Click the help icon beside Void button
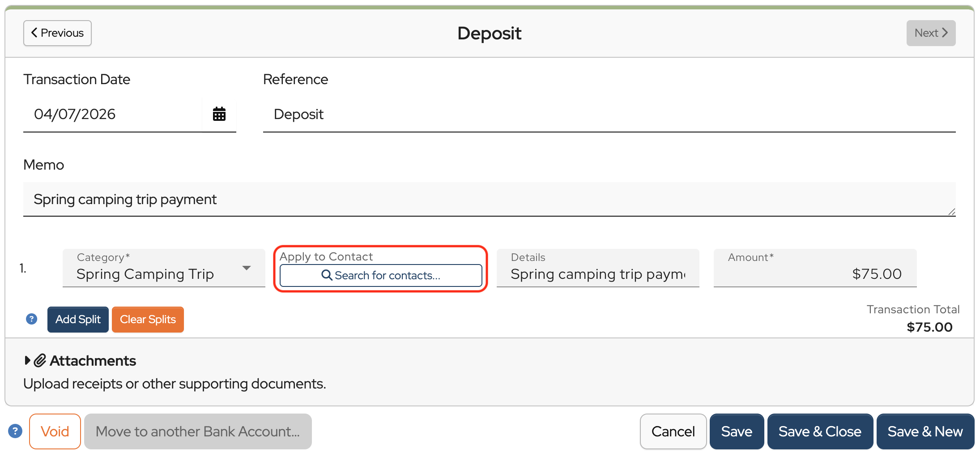This screenshot has width=980, height=461. coord(15,431)
